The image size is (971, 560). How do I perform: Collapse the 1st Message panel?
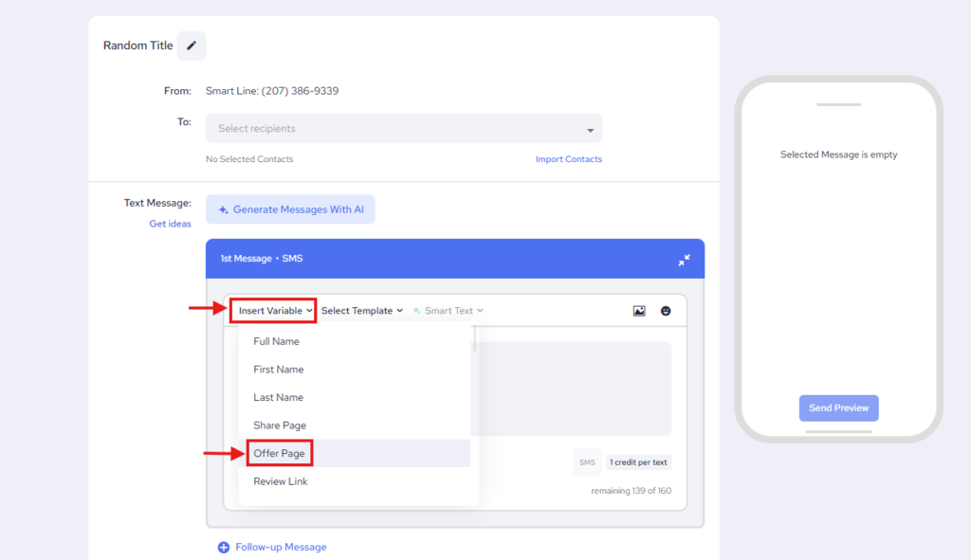(x=684, y=260)
